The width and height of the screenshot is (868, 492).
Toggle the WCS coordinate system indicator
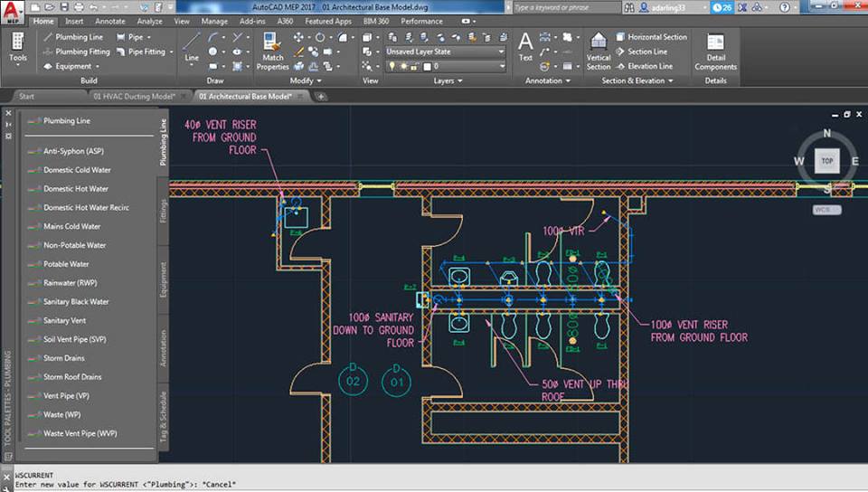pyautogui.click(x=826, y=209)
